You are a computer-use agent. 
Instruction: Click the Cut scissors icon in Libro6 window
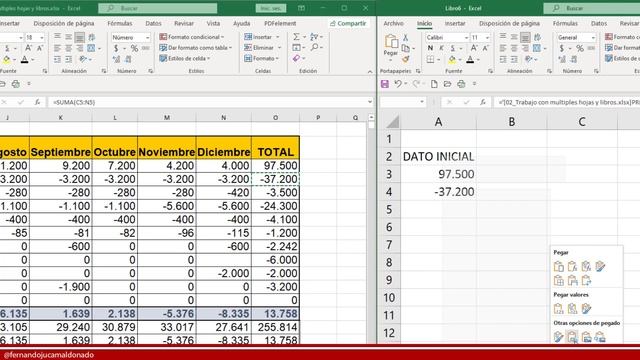click(405, 38)
